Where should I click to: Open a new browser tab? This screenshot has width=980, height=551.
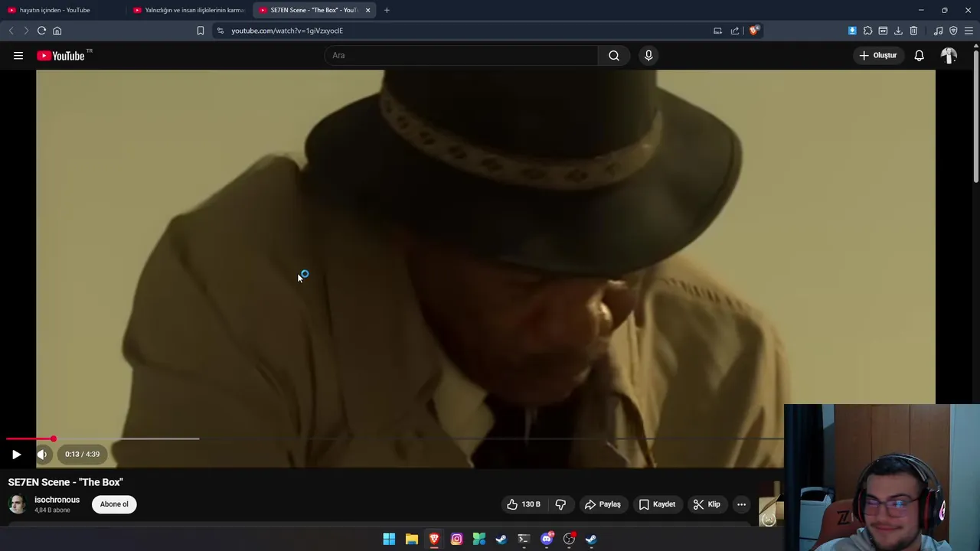387,10
